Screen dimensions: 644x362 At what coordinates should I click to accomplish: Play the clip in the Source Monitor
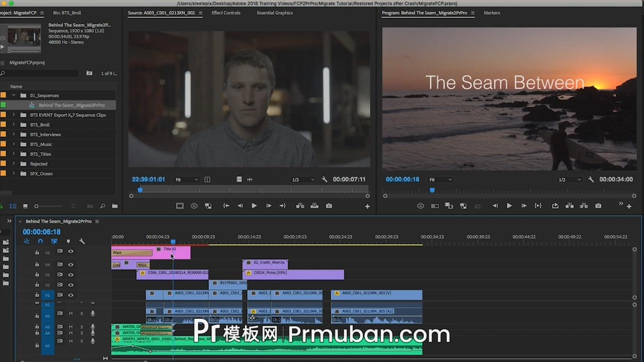(x=254, y=206)
